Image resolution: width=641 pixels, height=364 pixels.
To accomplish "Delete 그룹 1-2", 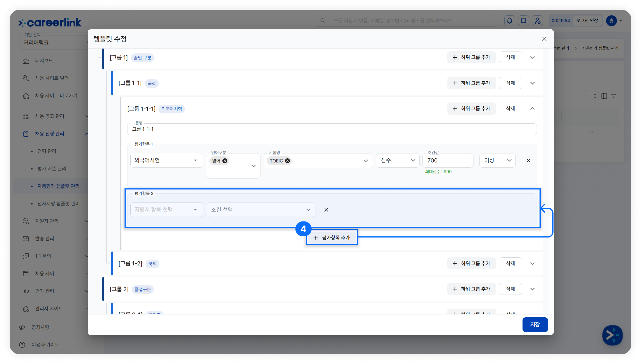I will (x=510, y=263).
